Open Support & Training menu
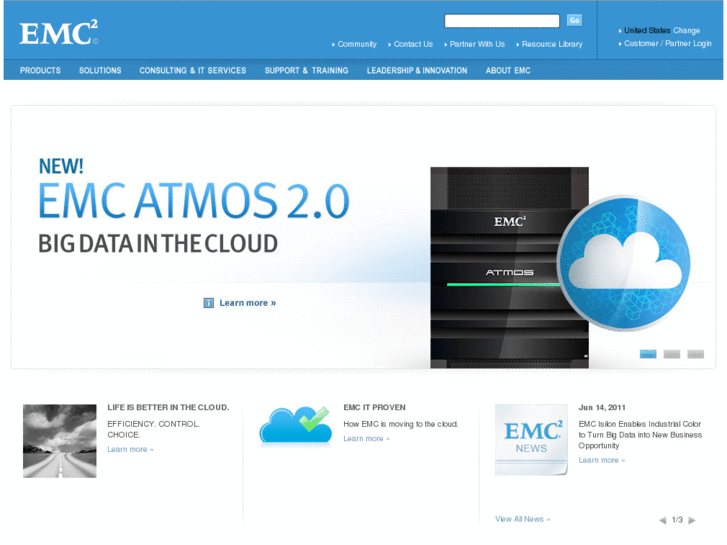 pyautogui.click(x=306, y=71)
